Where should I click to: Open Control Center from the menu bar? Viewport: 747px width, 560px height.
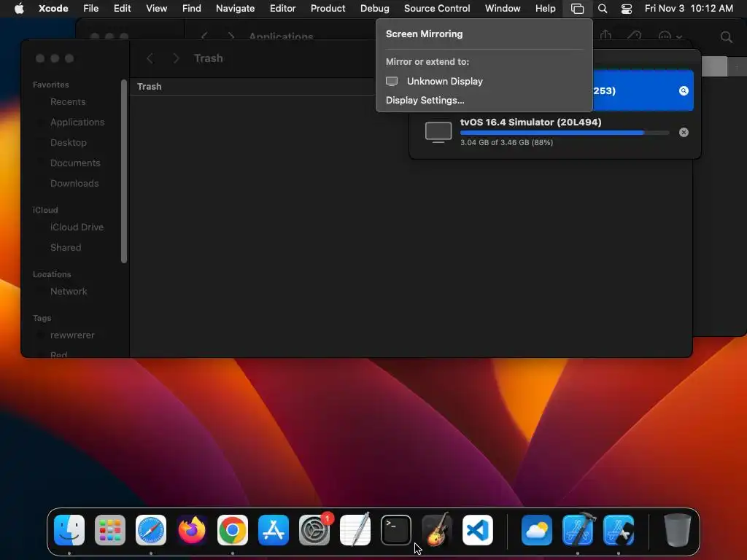click(x=627, y=9)
